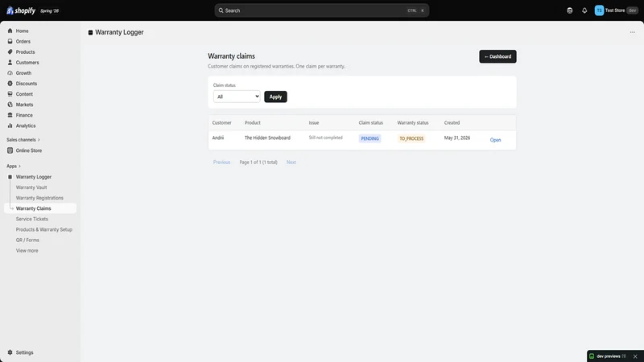Click the Previous pagination link

tap(221, 162)
